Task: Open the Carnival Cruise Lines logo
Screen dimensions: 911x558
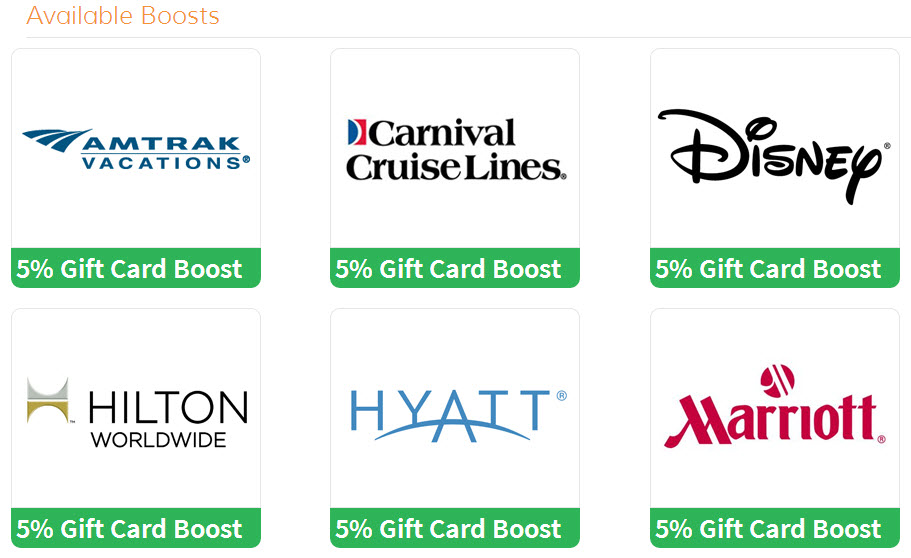Action: coord(456,150)
